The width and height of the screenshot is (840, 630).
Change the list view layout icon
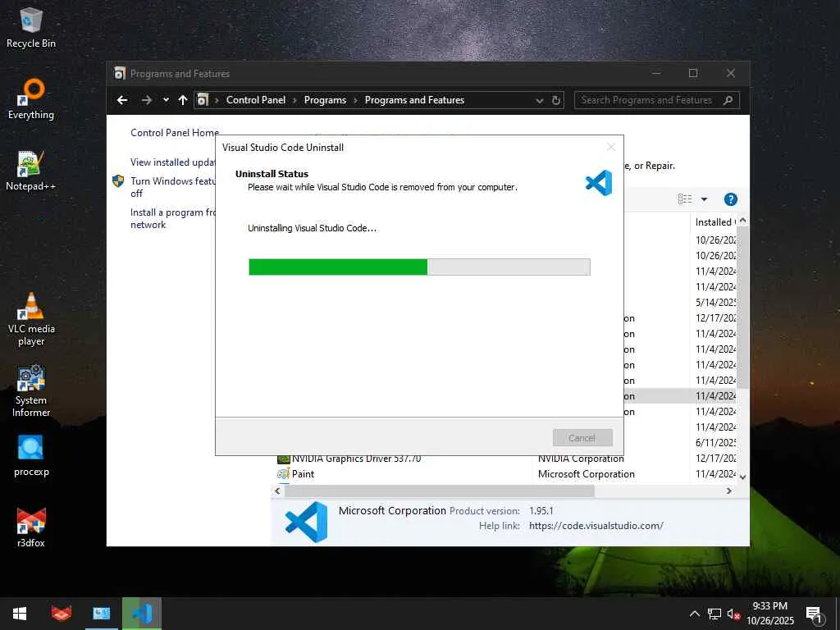[685, 199]
